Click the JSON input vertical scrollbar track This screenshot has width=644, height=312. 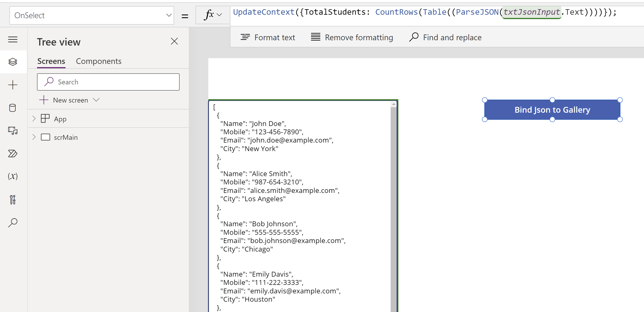tap(393, 209)
